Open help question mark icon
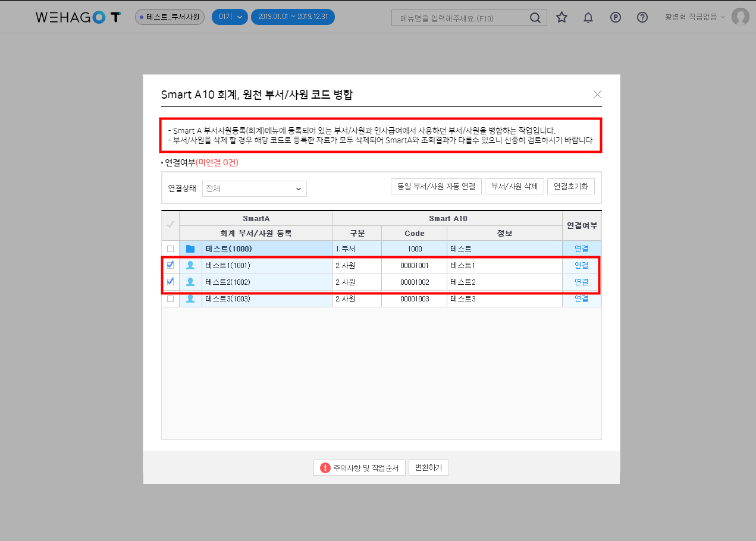Viewport: 756px width, 541px height. click(x=642, y=17)
